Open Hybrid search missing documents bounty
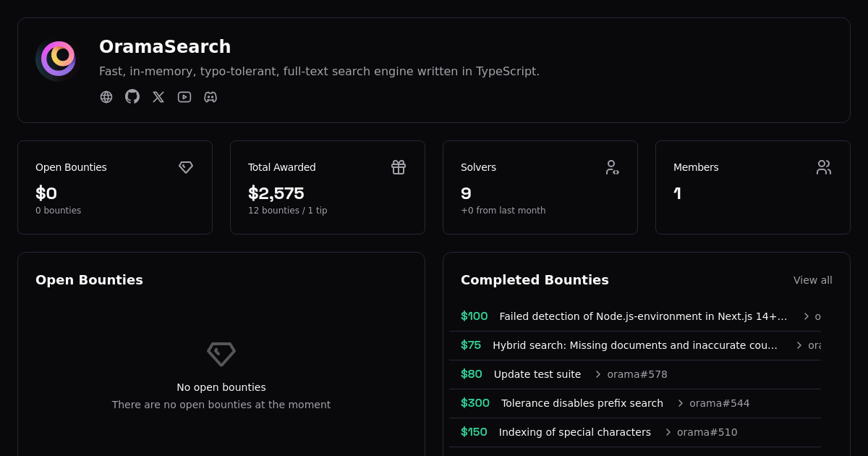 point(634,345)
